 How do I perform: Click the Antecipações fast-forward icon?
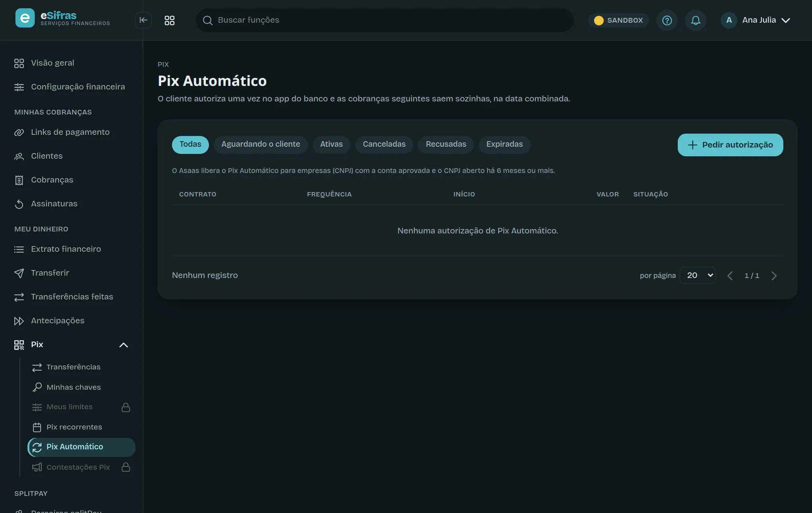(19, 321)
